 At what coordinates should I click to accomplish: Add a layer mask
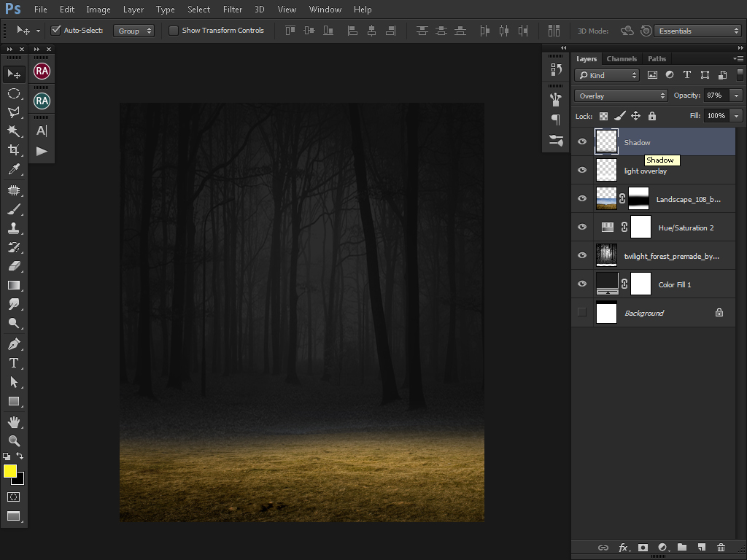[643, 548]
